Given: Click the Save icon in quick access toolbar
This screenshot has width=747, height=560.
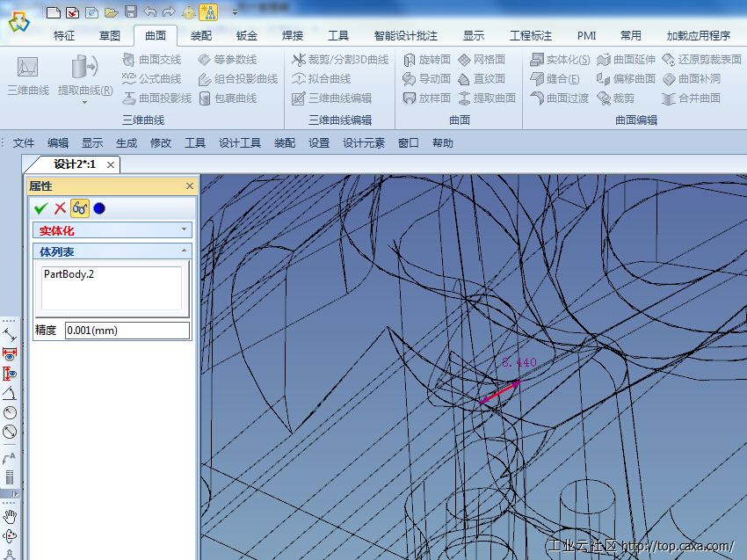Looking at the screenshot, I should coord(131,11).
